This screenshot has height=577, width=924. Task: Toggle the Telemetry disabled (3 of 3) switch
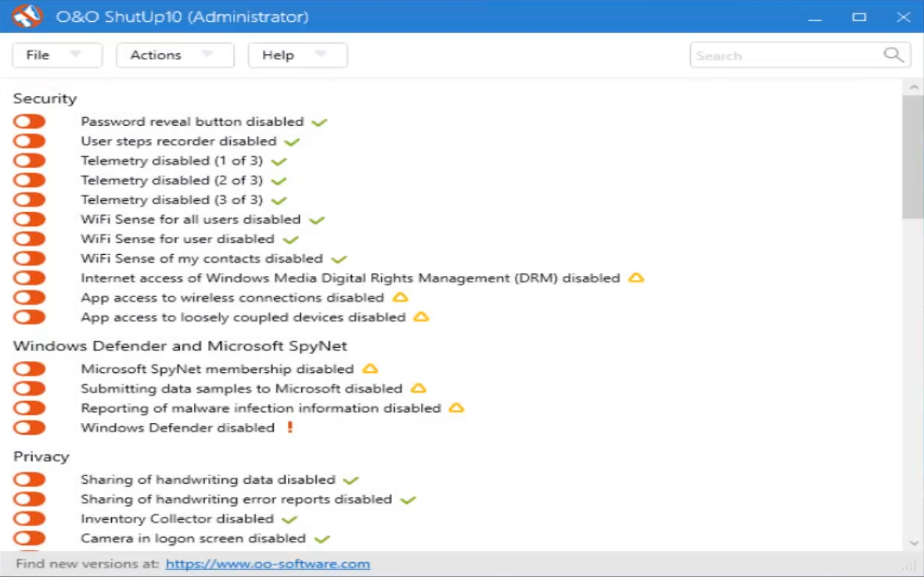coord(30,199)
